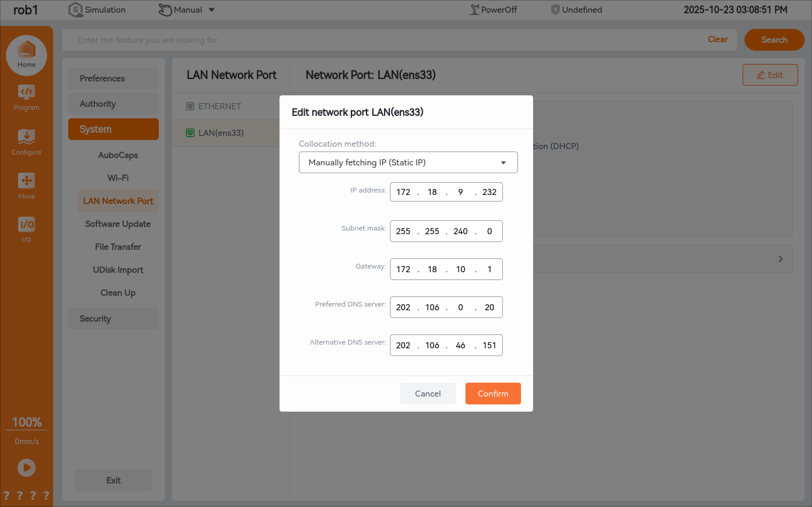This screenshot has height=507, width=812.
Task: Cancel the edit network port dialog
Action: pyautogui.click(x=427, y=394)
